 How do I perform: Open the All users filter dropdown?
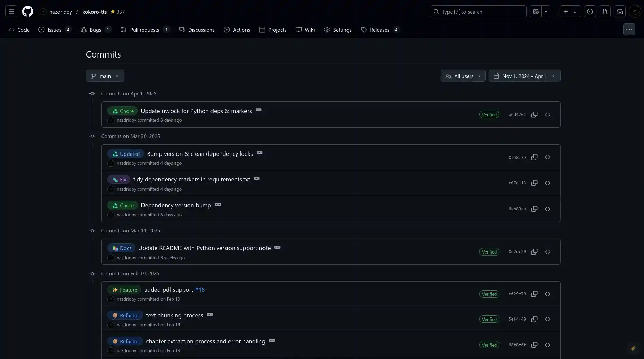[463, 76]
